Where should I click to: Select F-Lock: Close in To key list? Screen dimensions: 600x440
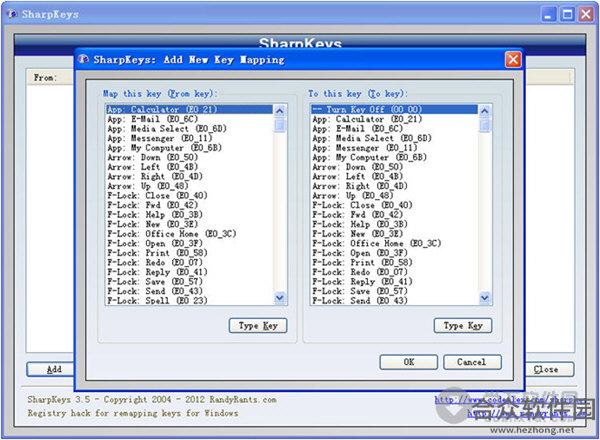(x=395, y=205)
